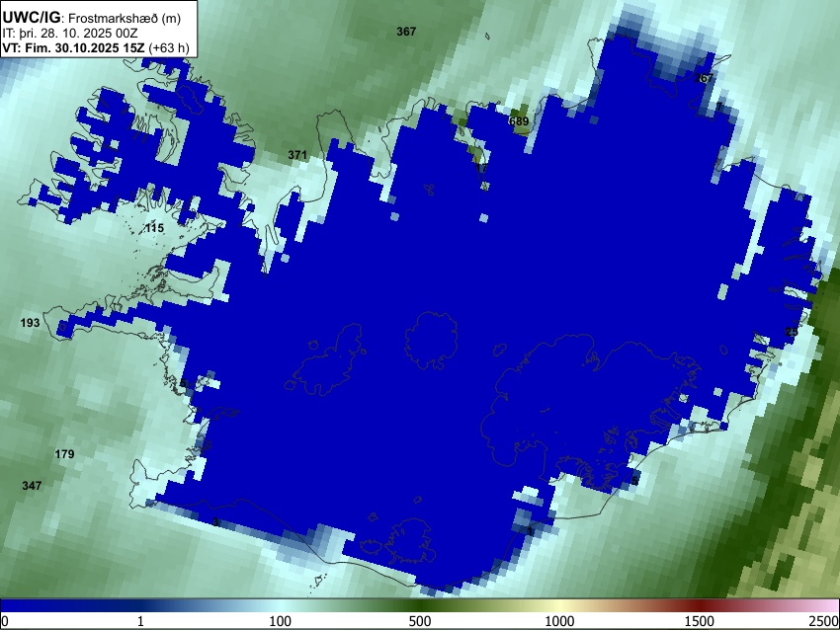
Task: Click the map value 179
Action: coord(64,454)
